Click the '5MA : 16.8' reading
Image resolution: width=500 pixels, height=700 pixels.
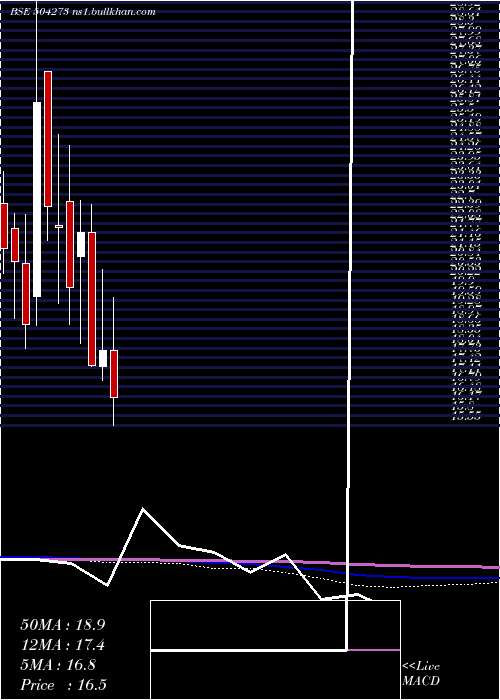58,665
